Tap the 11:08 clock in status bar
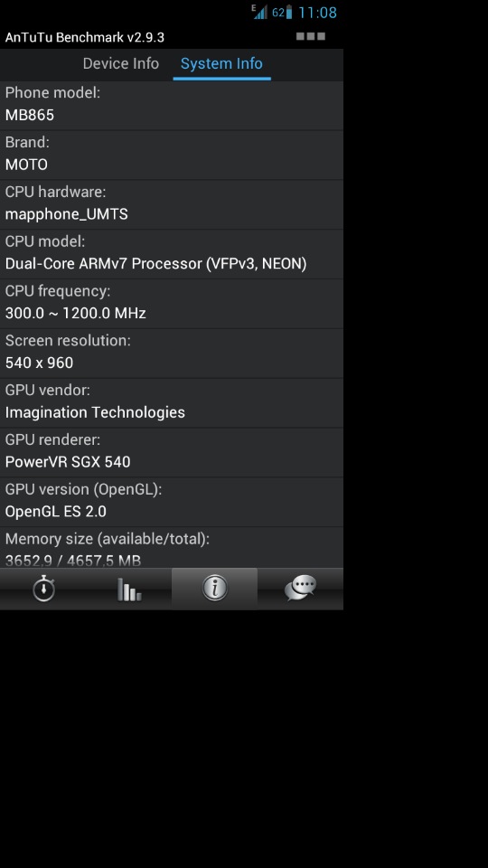The height and width of the screenshot is (868, 488). [x=317, y=12]
